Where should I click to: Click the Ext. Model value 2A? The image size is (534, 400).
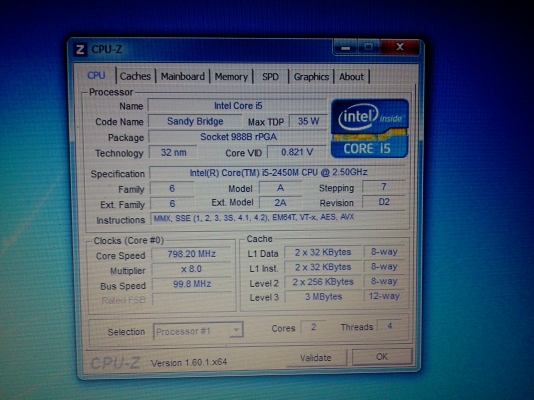click(x=280, y=203)
